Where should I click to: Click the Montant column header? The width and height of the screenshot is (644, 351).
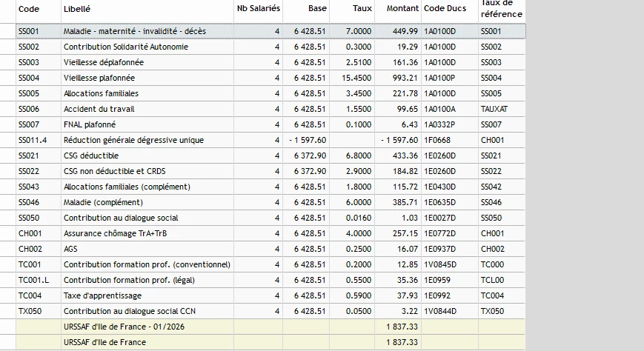pyautogui.click(x=402, y=9)
